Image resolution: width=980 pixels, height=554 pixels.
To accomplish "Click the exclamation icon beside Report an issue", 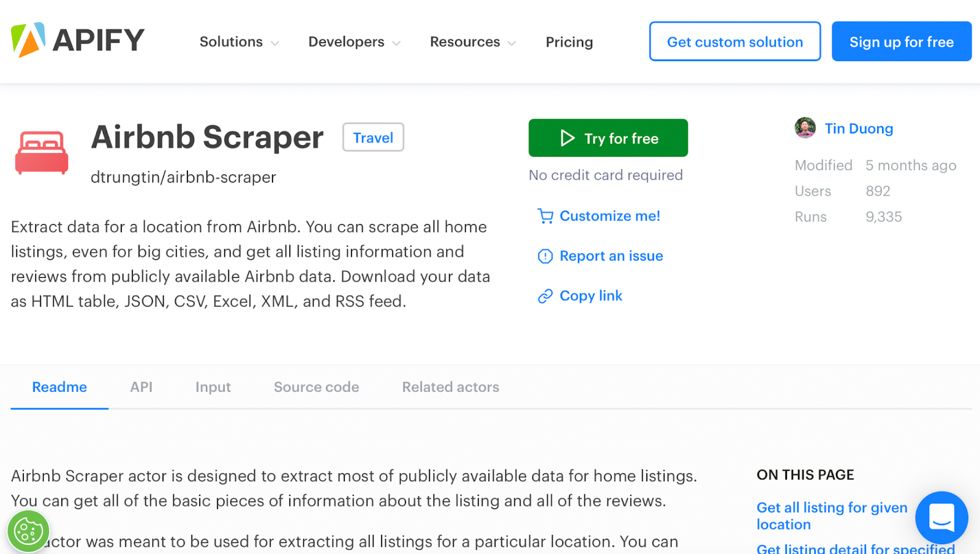I will pos(545,256).
